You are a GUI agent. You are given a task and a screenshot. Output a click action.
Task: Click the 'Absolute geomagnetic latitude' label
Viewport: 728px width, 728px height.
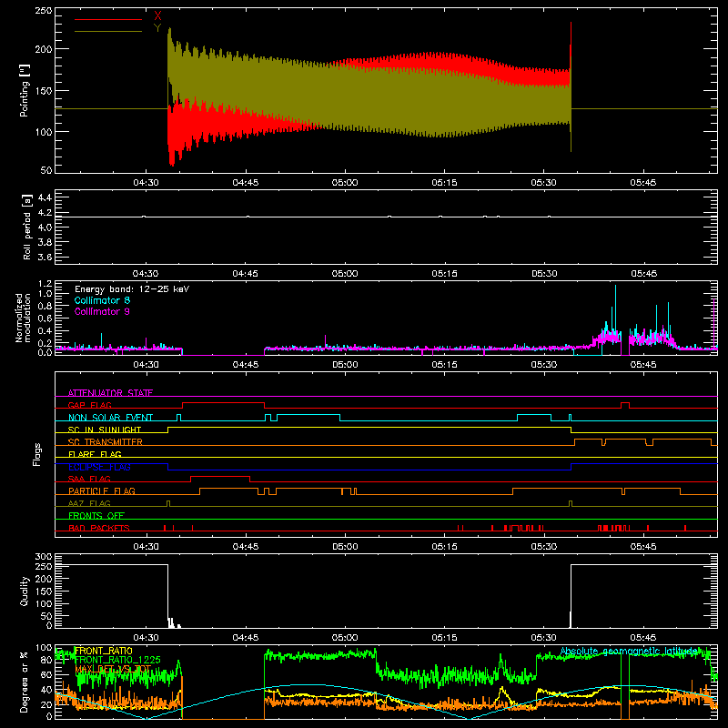point(629,651)
